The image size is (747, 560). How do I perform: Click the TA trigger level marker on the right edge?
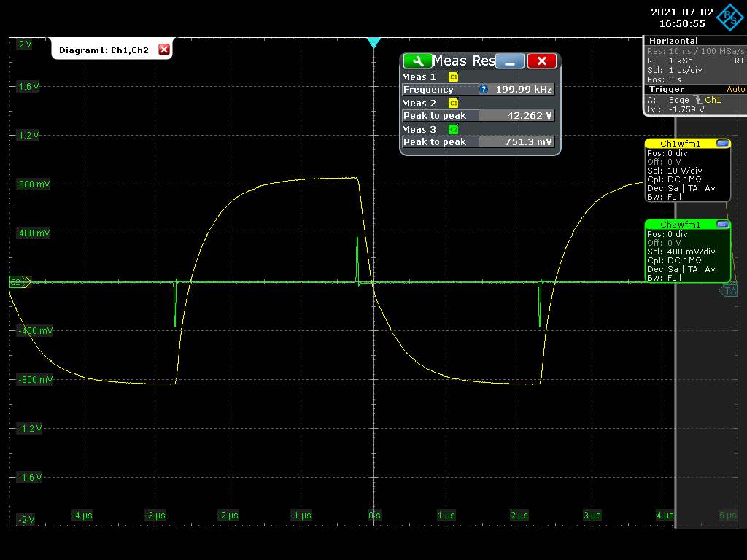(729, 291)
